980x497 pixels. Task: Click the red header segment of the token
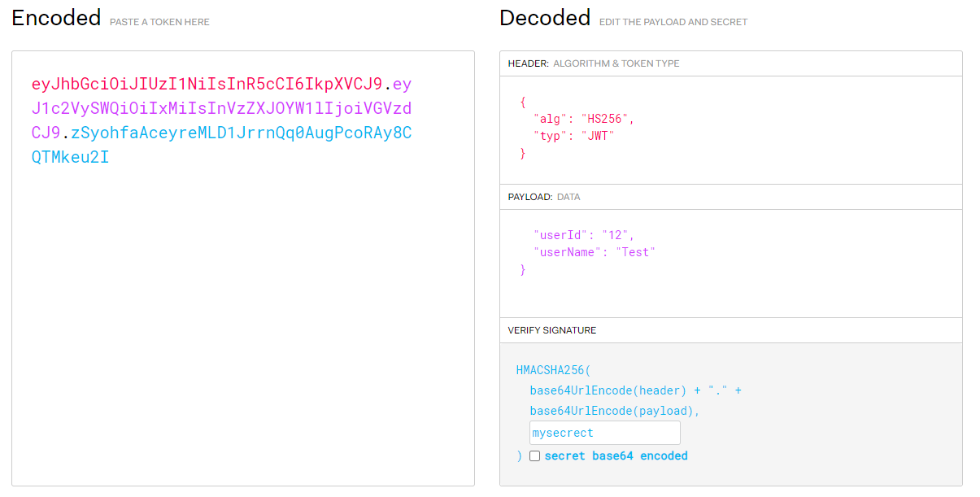click(x=207, y=84)
